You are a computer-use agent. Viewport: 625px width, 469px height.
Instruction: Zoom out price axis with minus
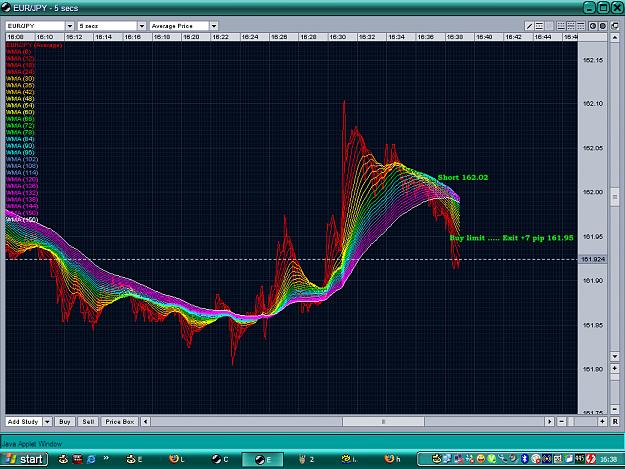(x=615, y=409)
